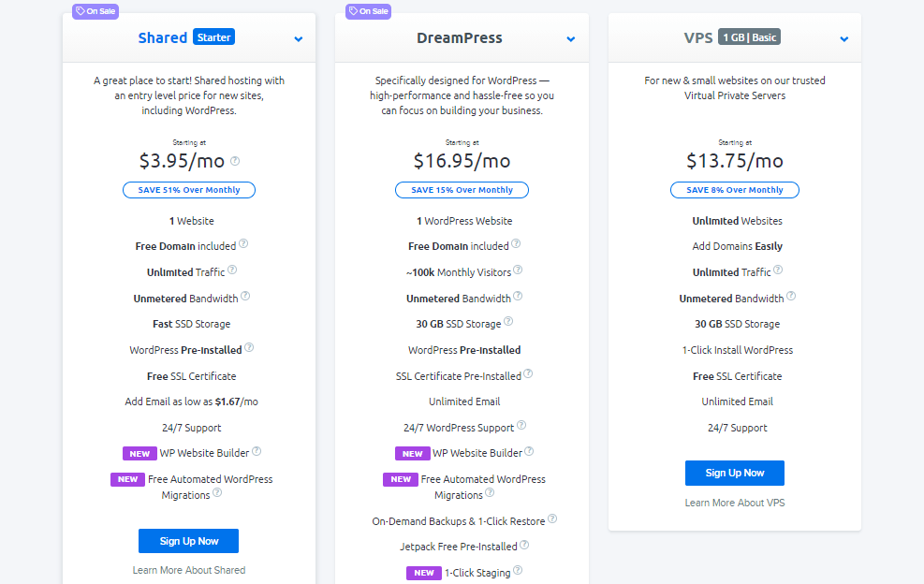Viewport: 924px width, 584px height.
Task: Click SAVE 51% Over Monthly badge
Action: (189, 190)
